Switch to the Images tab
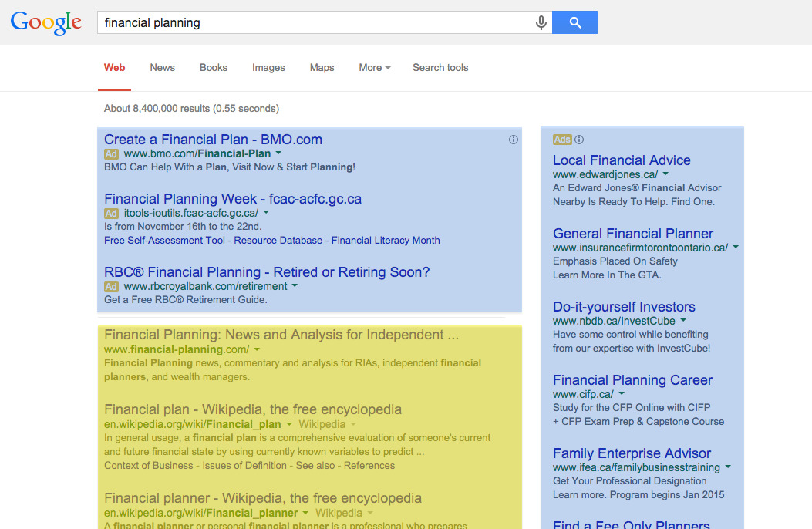812x529 pixels. pos(268,68)
